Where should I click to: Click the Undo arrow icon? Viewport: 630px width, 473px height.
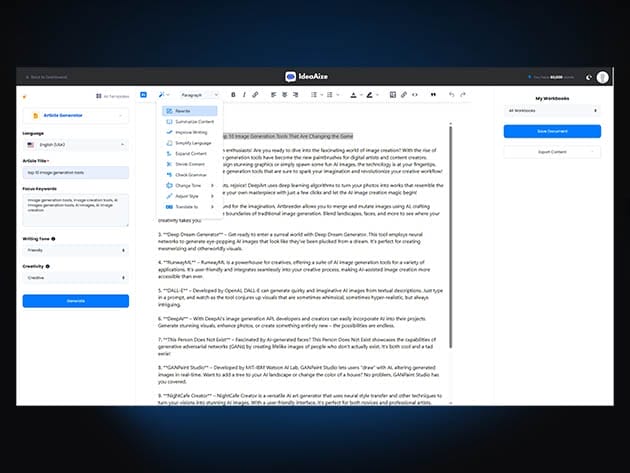pyautogui.click(x=451, y=94)
